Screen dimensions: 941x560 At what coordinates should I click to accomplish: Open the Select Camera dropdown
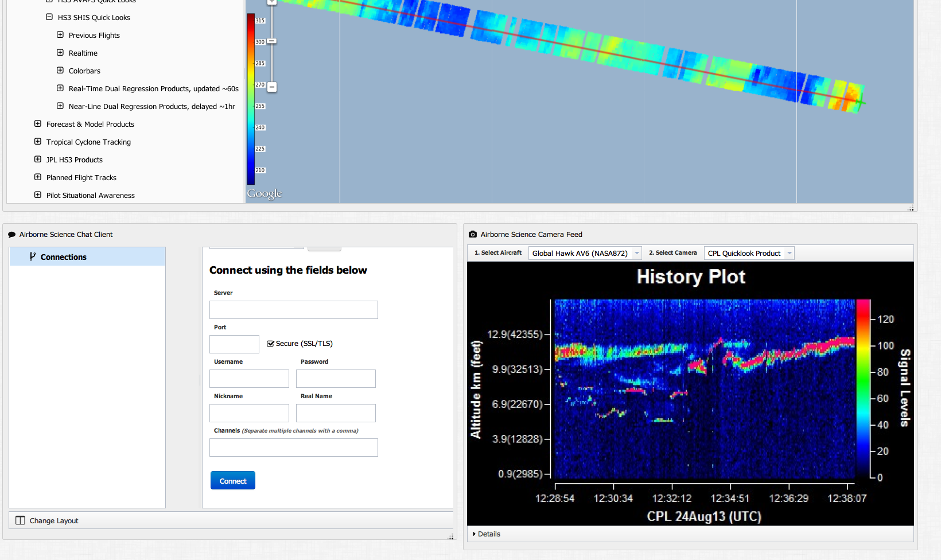coord(789,253)
